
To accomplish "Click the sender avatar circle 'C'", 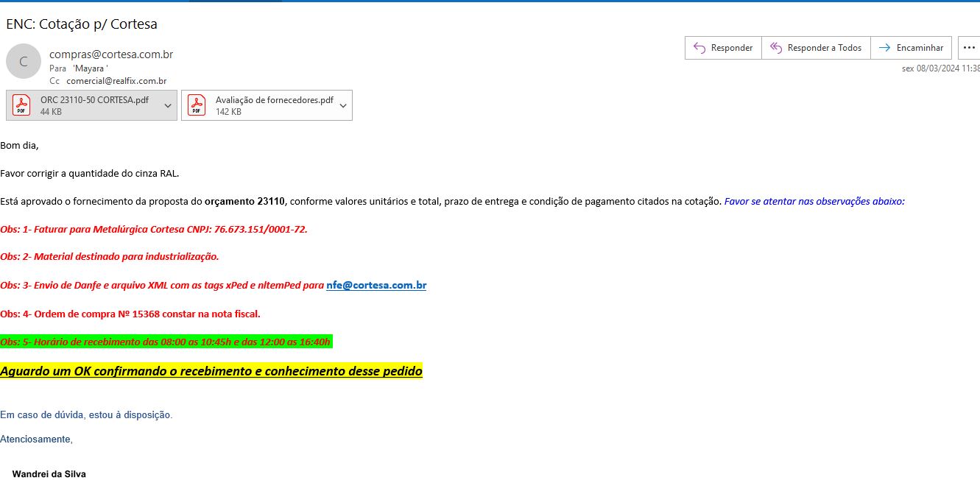I will click(x=24, y=62).
